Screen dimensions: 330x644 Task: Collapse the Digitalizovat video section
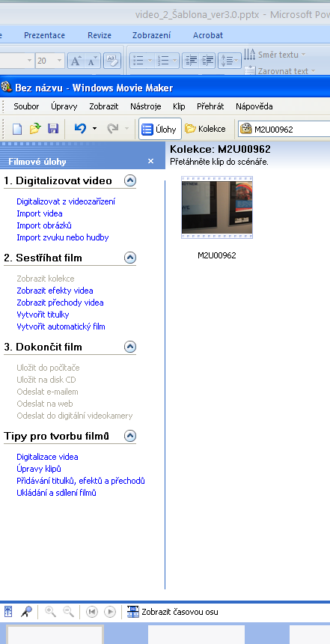[x=130, y=180]
